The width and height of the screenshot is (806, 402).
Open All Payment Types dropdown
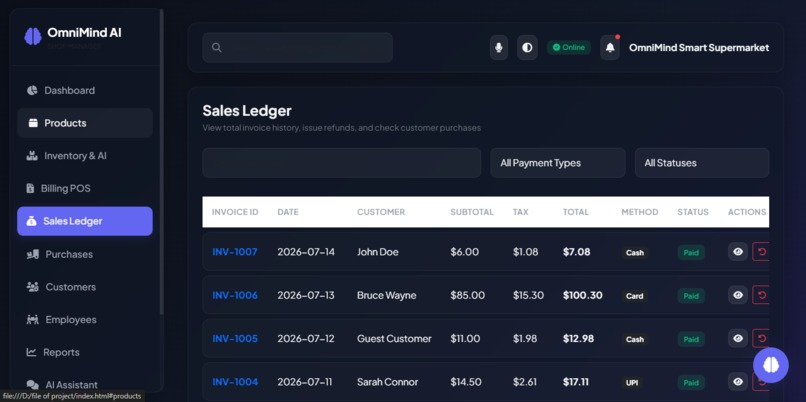click(x=558, y=163)
